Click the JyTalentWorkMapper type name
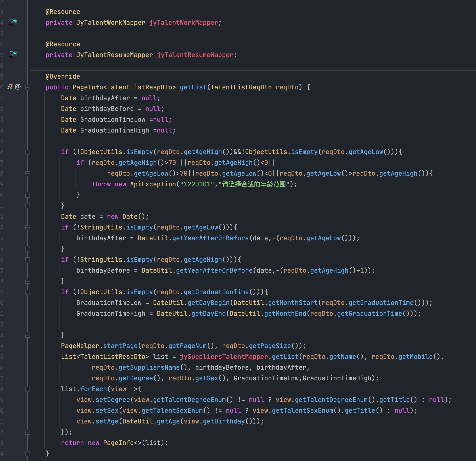Screen dimensions: 476x461 pos(111,23)
